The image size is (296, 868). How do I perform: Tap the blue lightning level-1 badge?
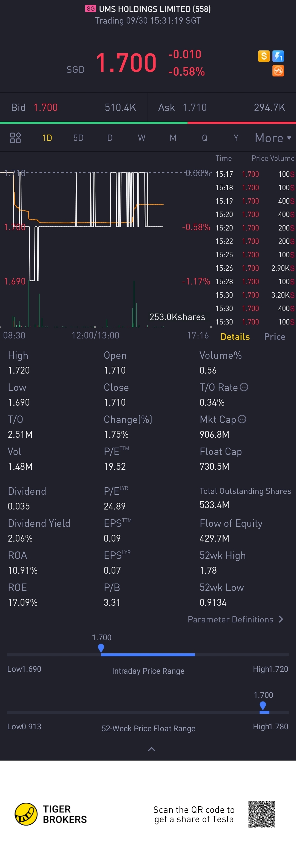click(278, 56)
